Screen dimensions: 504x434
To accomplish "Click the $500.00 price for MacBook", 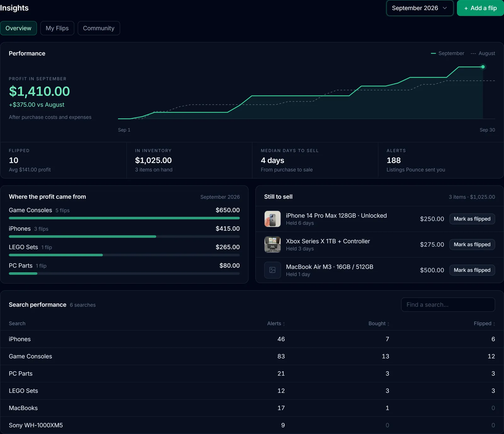I will click(x=432, y=270).
